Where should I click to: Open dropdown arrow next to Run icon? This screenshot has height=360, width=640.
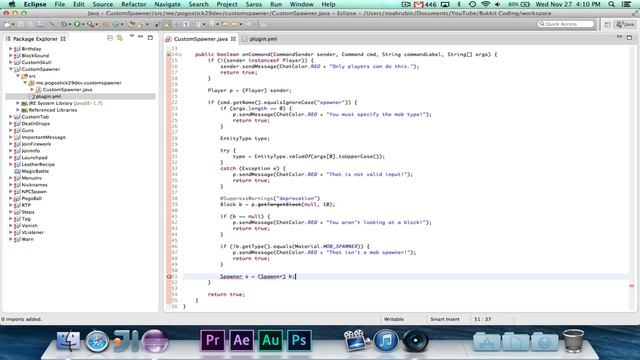(83, 24)
